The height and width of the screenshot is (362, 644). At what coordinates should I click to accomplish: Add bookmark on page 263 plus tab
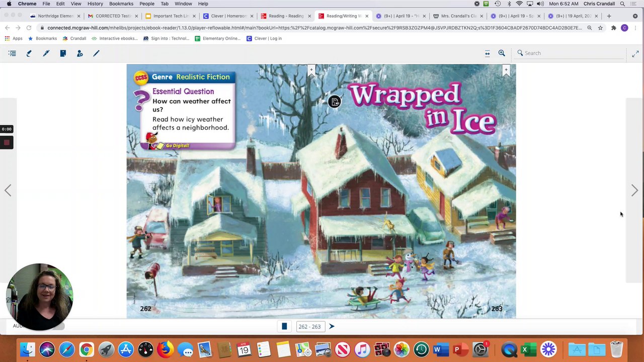point(506,70)
